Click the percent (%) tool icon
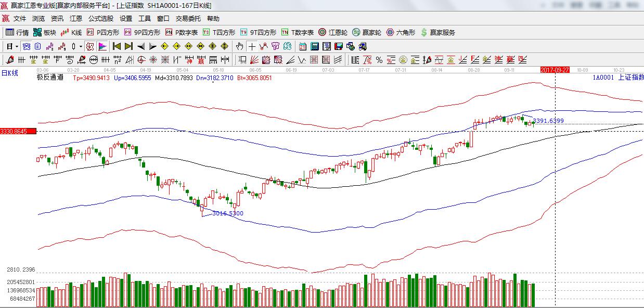Viewport: 644px width, 308px height. coord(379,60)
